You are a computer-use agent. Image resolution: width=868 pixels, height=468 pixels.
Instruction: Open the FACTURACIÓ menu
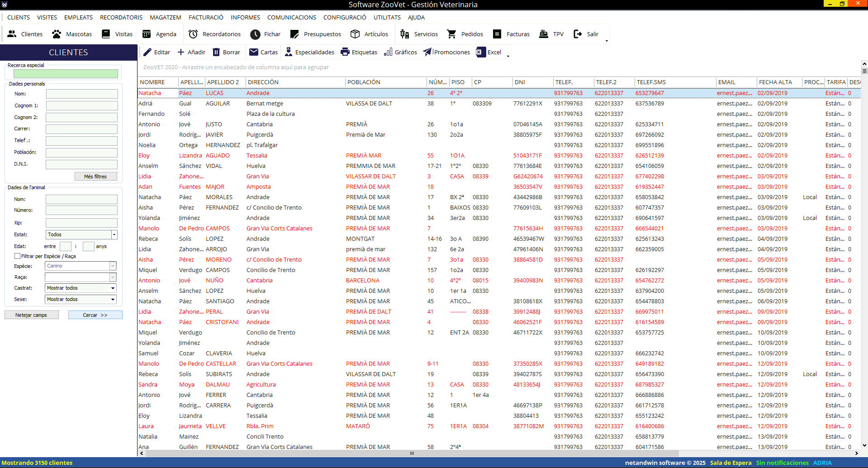(206, 17)
